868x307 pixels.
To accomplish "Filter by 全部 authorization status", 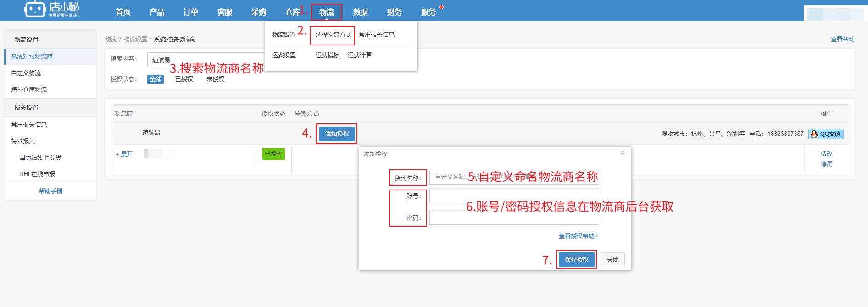I will coord(156,79).
